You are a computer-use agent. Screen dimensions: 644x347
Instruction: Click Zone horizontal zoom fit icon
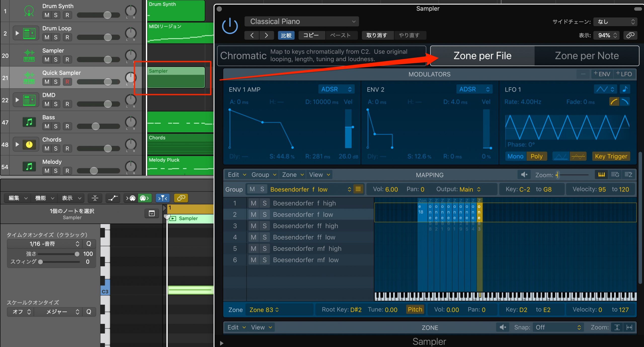pyautogui.click(x=629, y=327)
